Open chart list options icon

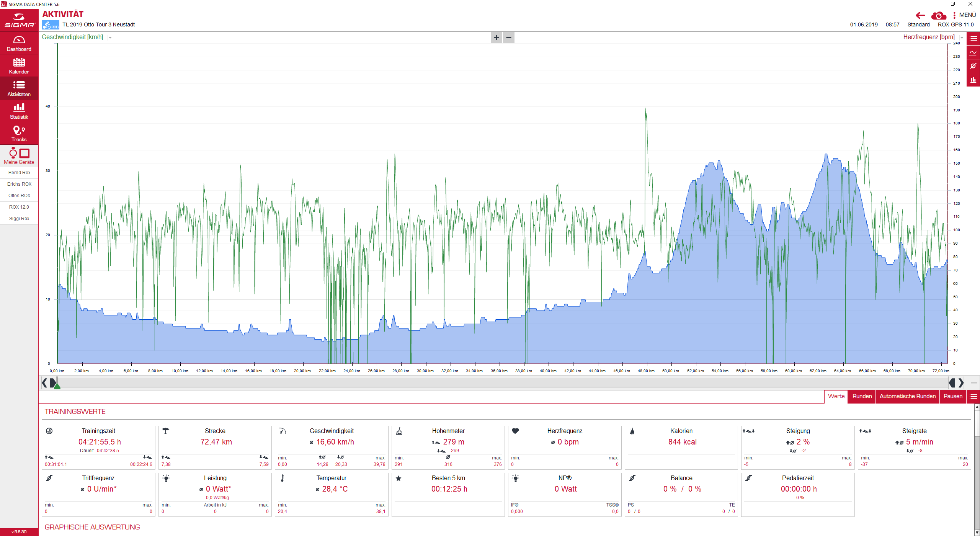(x=973, y=38)
